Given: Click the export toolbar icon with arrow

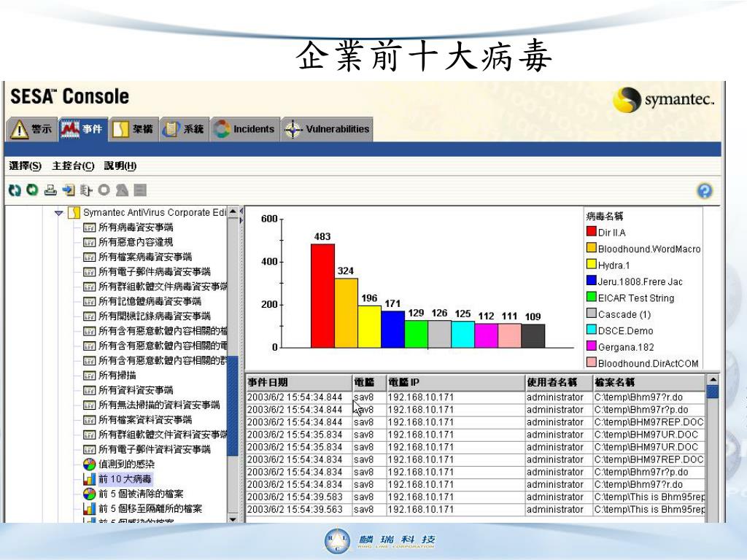Looking at the screenshot, I should [x=69, y=190].
